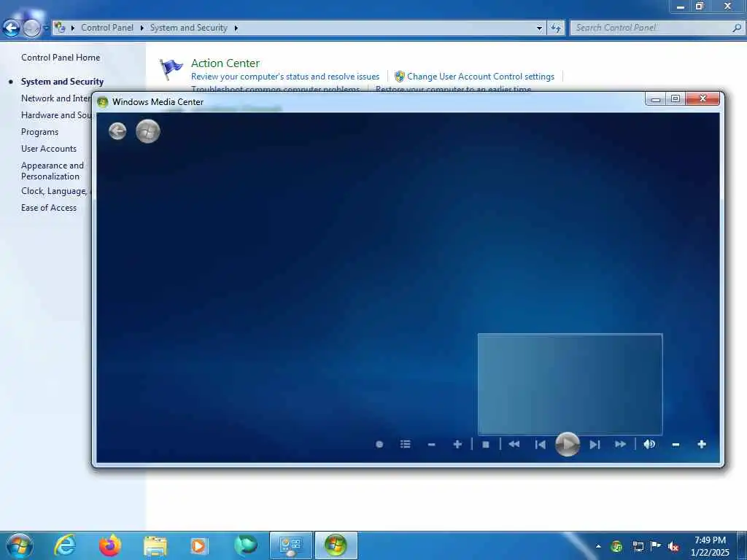Launch Firefox from taskbar
This screenshot has width=747, height=560.
coord(109,545)
